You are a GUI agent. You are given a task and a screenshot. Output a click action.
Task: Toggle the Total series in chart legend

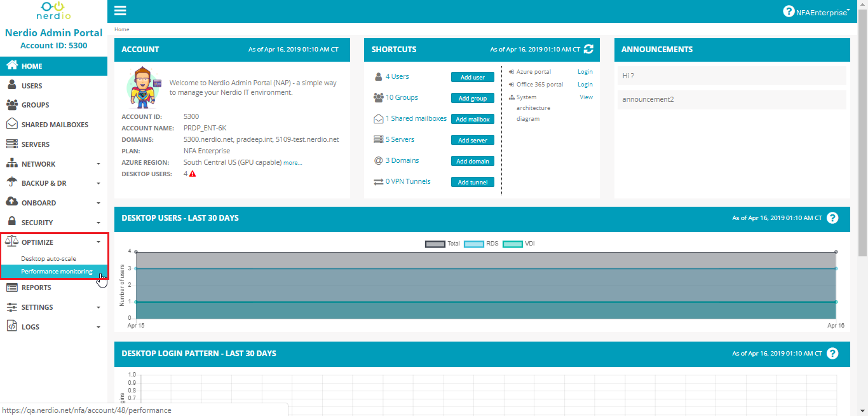tap(442, 244)
